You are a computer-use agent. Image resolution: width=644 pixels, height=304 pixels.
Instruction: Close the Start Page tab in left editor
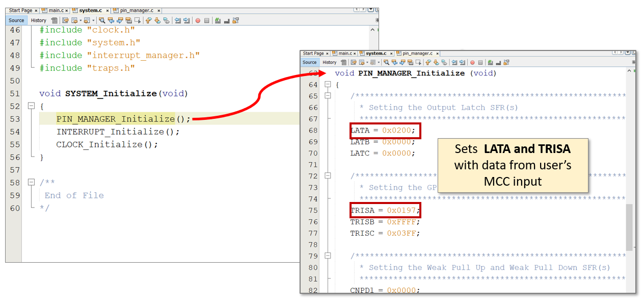coord(36,11)
